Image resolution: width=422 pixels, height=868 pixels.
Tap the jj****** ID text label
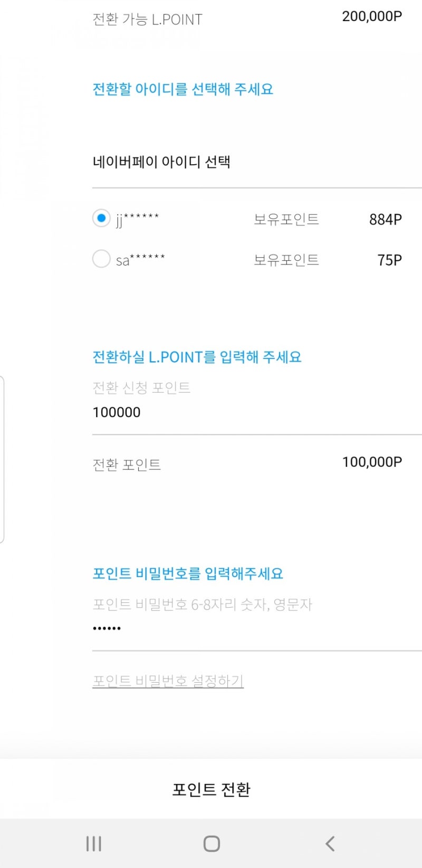(x=137, y=219)
